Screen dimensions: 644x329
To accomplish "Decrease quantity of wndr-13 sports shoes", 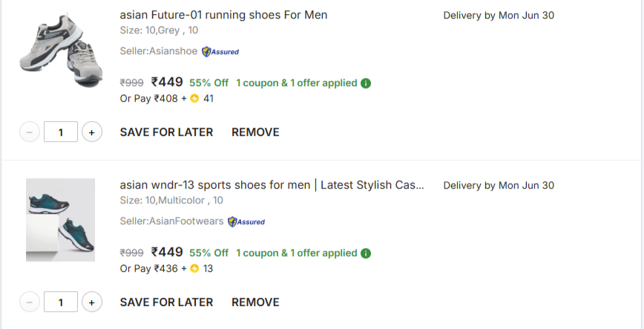I will 30,302.
